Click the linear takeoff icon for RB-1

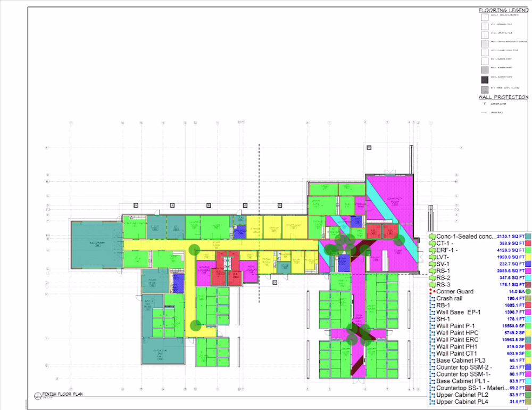[432, 306]
